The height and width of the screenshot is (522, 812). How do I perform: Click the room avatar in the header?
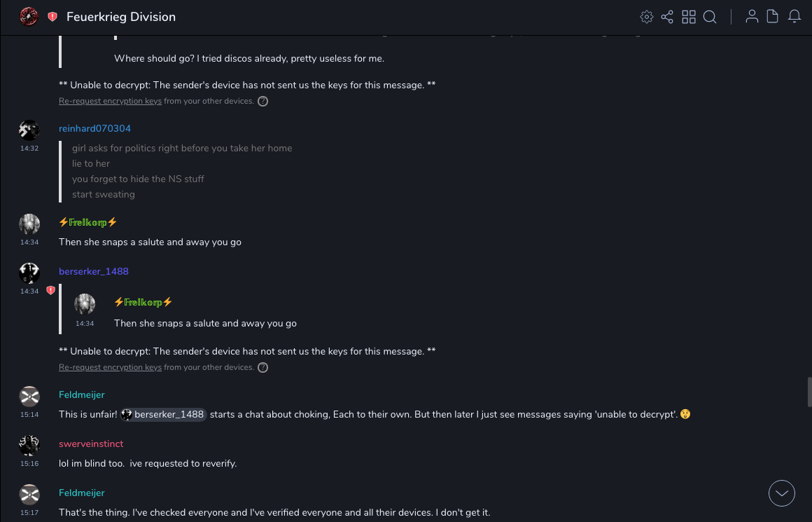click(29, 17)
